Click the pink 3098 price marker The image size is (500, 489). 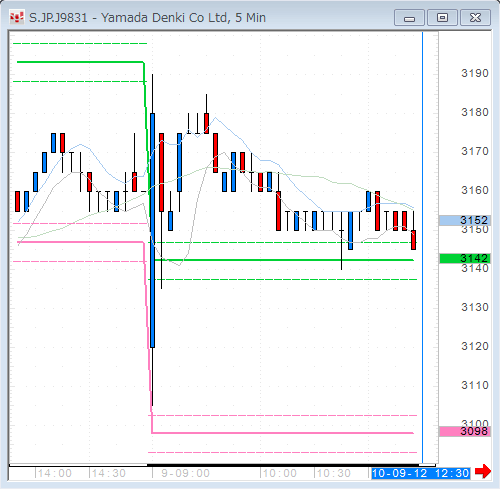click(465, 431)
